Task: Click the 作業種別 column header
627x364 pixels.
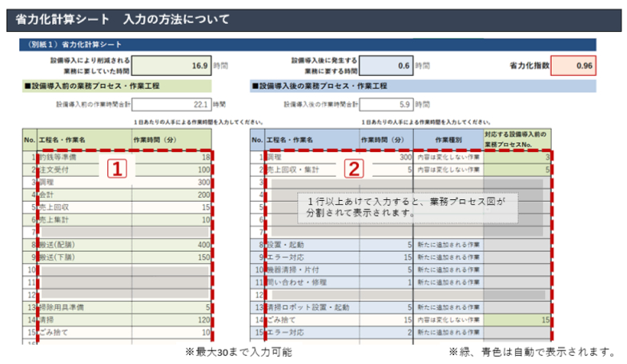Action: click(x=448, y=140)
